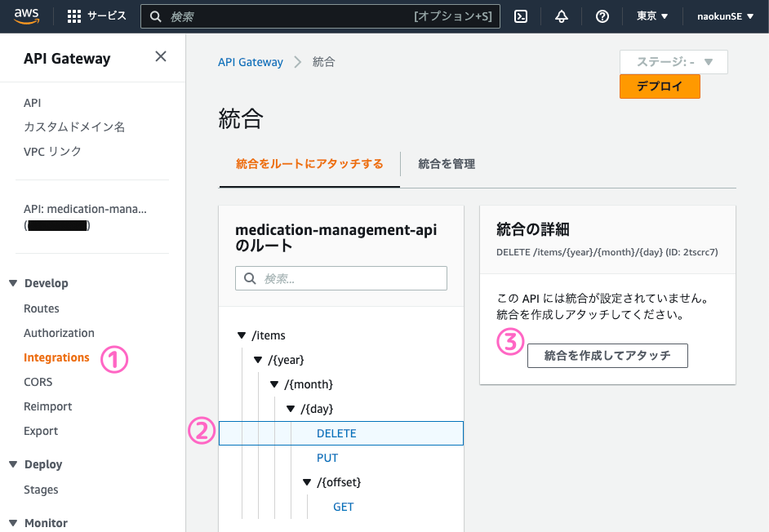Screen dimensions: 769x532
Task: Collapse the Deploy sidebar section
Action: [13, 463]
